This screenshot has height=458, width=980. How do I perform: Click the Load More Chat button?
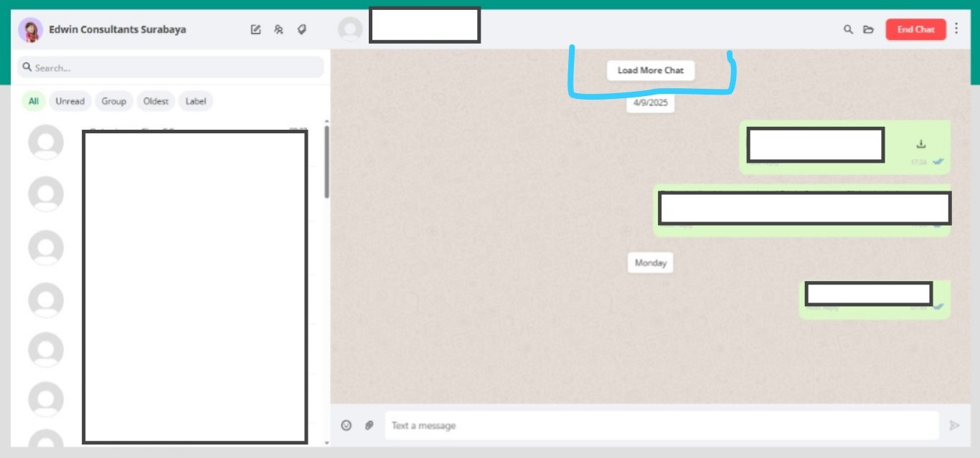coord(651,70)
